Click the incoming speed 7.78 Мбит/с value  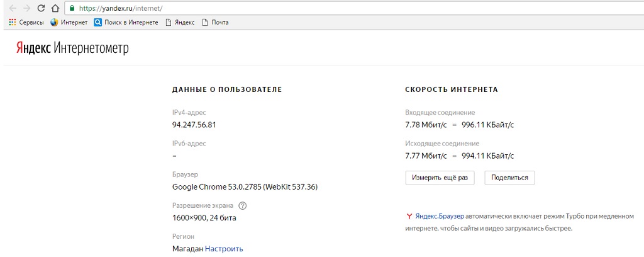coord(426,125)
